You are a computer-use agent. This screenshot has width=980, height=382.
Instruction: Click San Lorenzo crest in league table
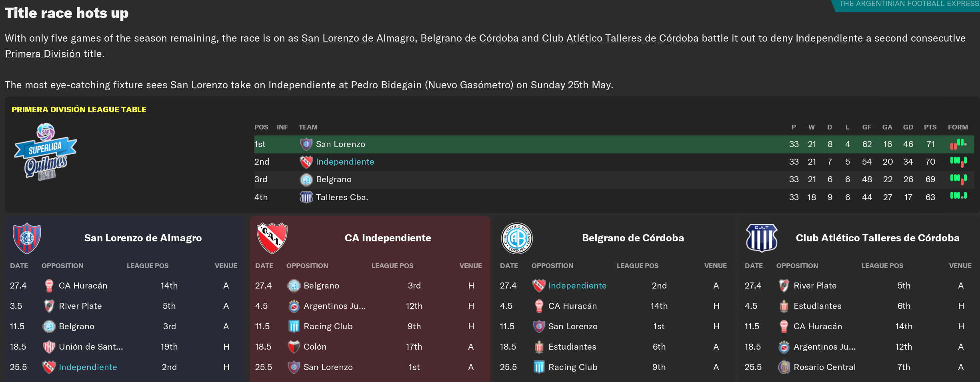point(306,144)
